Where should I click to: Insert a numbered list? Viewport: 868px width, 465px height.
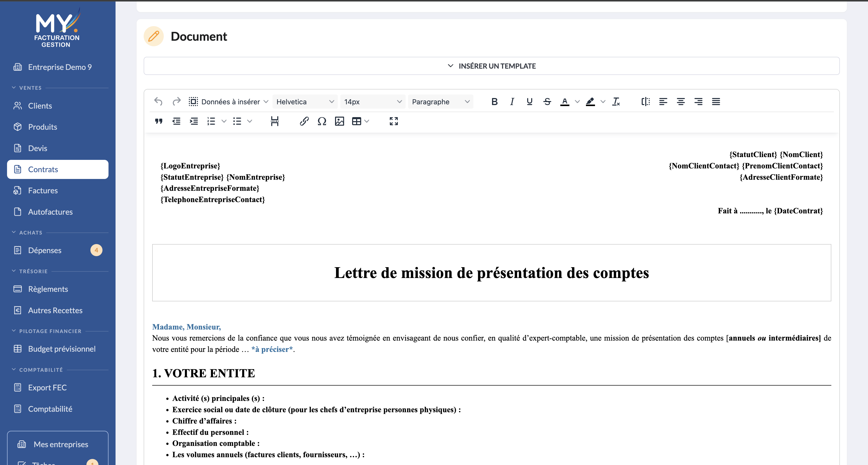point(211,121)
